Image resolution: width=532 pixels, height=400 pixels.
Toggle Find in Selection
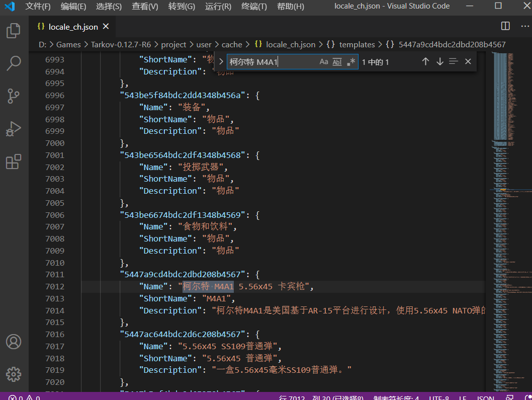point(453,61)
